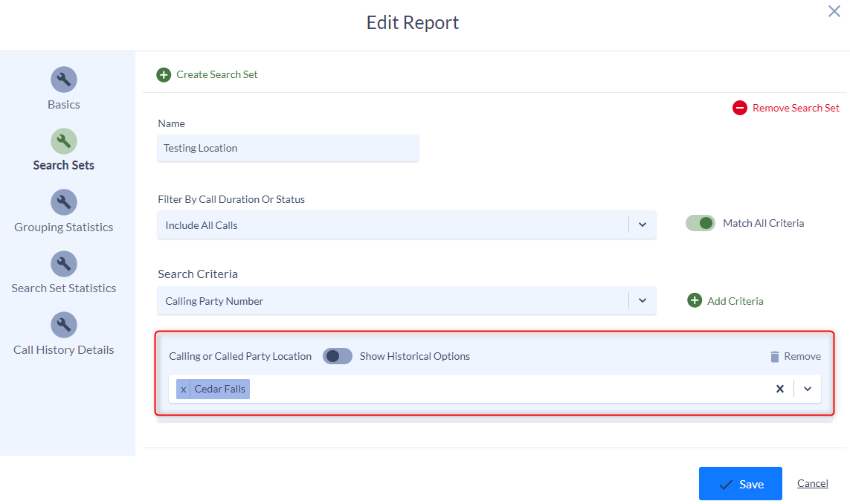The image size is (850, 504).
Task: Click the red minus Remove Search Set icon
Action: point(740,107)
